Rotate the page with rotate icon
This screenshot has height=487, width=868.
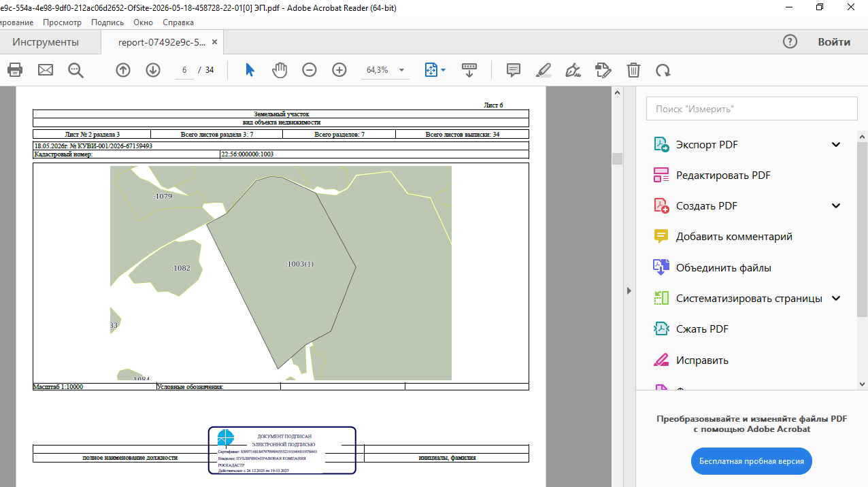tap(663, 70)
